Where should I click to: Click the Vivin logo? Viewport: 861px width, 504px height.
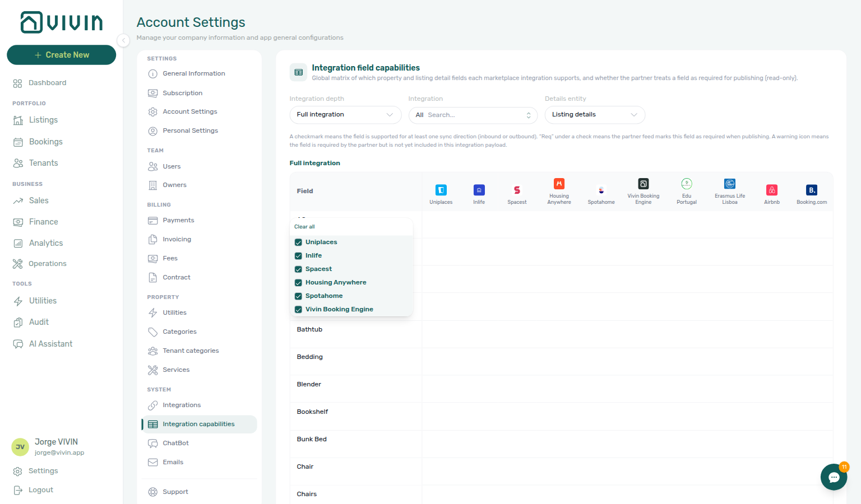click(x=62, y=22)
